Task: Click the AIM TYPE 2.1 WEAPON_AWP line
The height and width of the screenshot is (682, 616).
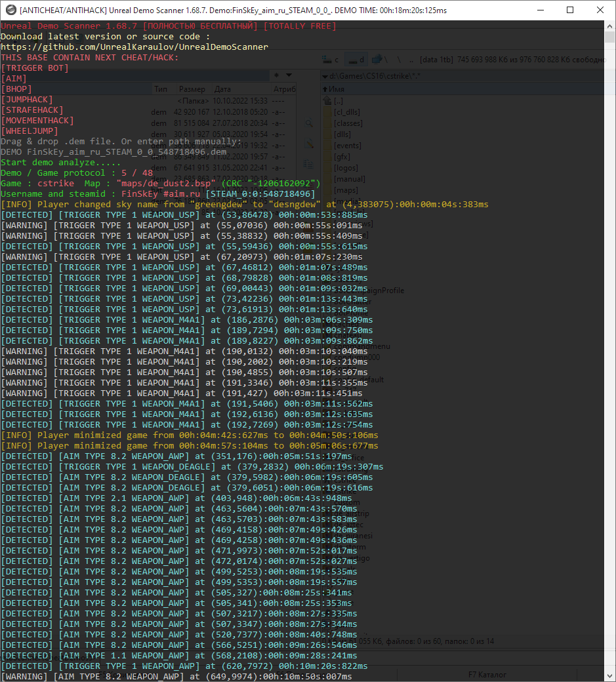Action: (176, 498)
